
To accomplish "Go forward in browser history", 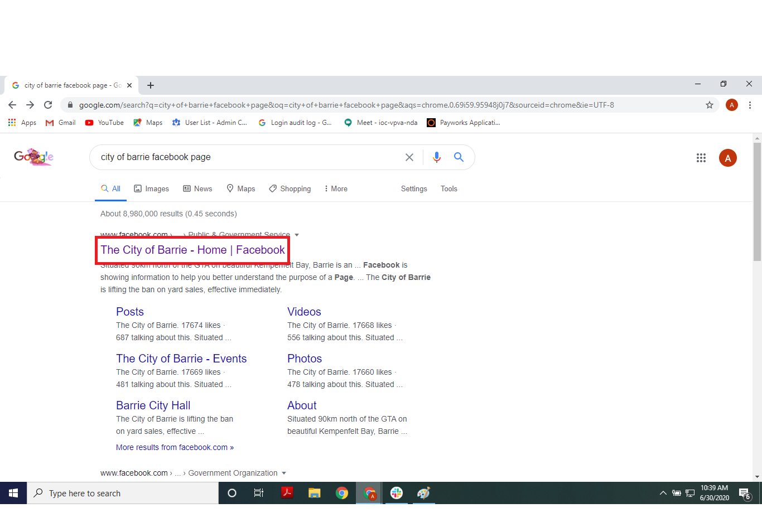I will [x=30, y=105].
